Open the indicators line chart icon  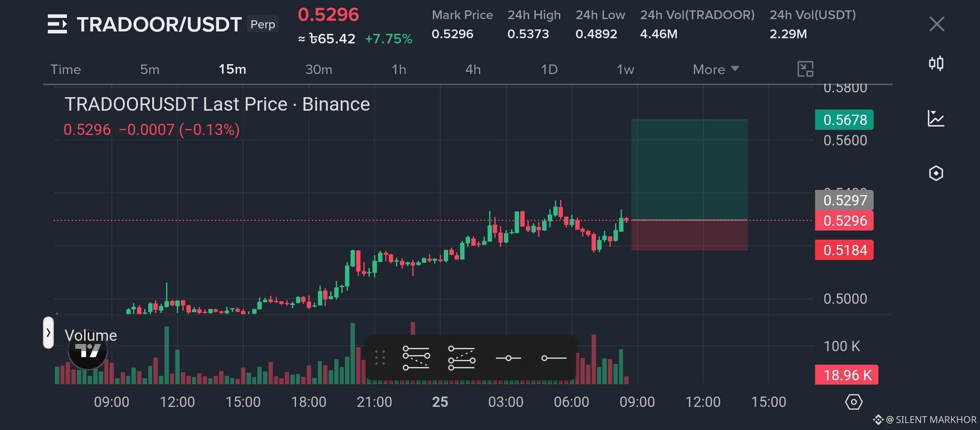click(x=936, y=118)
